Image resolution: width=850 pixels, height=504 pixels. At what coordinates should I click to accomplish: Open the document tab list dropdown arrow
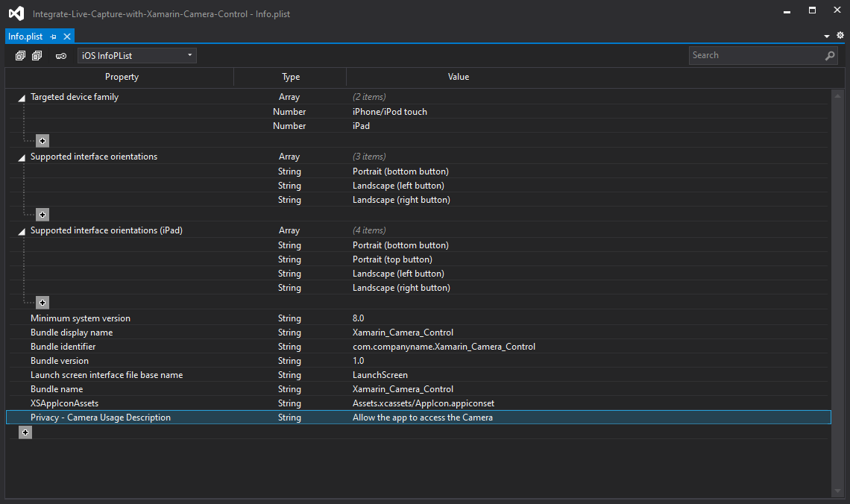point(827,37)
